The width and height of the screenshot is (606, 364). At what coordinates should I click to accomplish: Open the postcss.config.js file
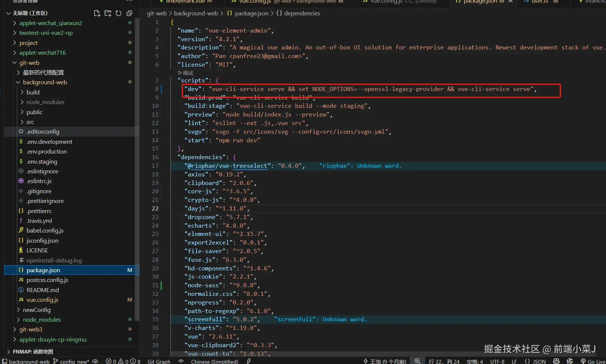click(47, 280)
